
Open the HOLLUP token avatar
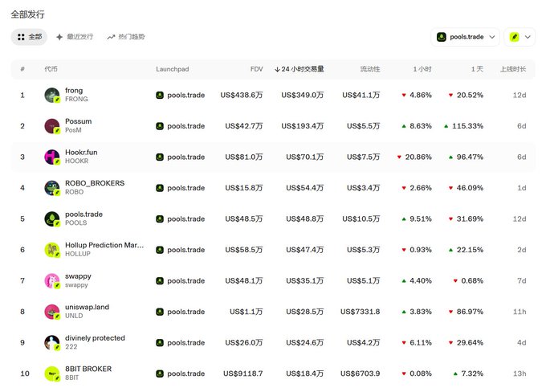point(52,250)
